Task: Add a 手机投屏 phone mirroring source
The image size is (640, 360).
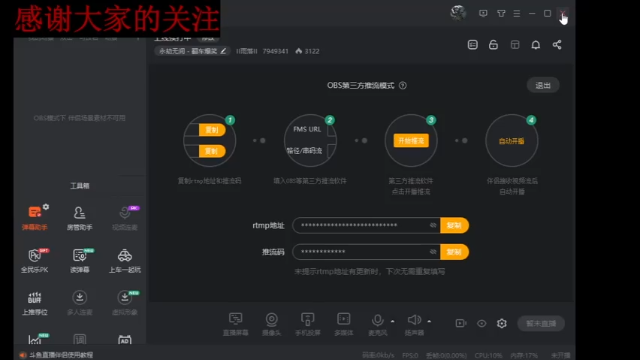Action: [307, 324]
